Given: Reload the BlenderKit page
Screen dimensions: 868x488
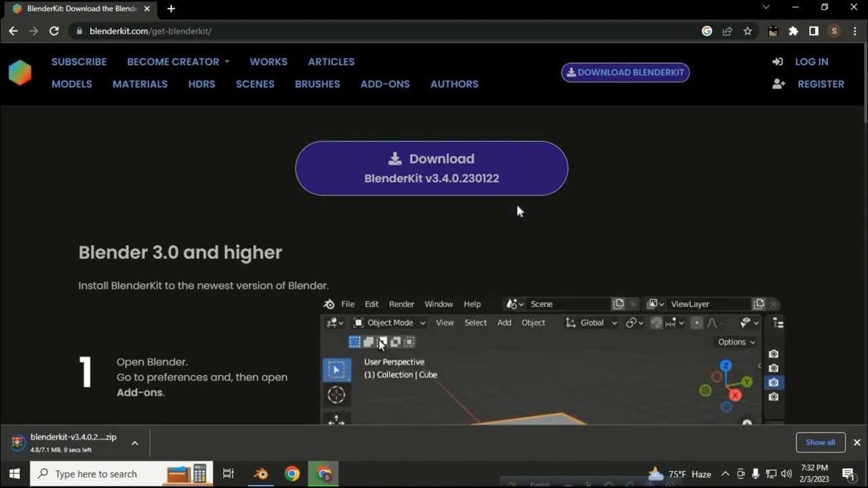Looking at the screenshot, I should click(54, 31).
